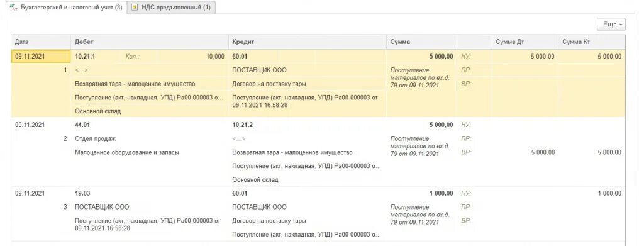644x246 pixels.
Task: Click Отдел продаж in entry 2
Action: [96, 139]
